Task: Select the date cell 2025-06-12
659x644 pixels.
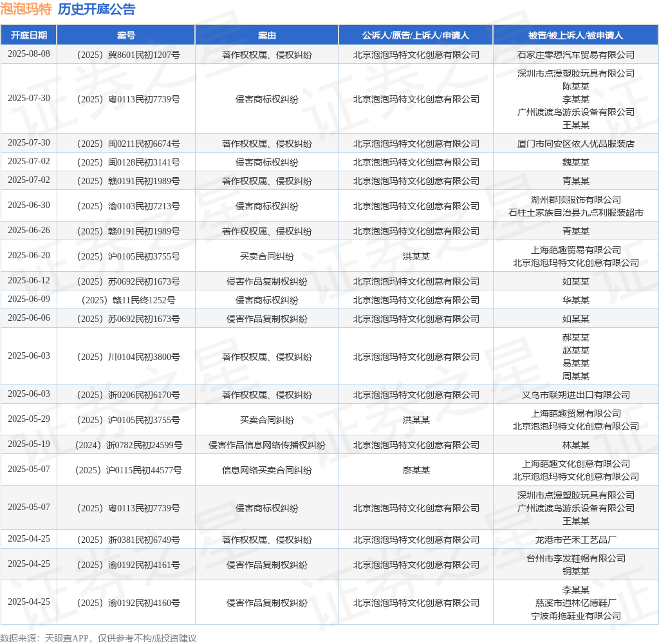Action: pyautogui.click(x=28, y=281)
